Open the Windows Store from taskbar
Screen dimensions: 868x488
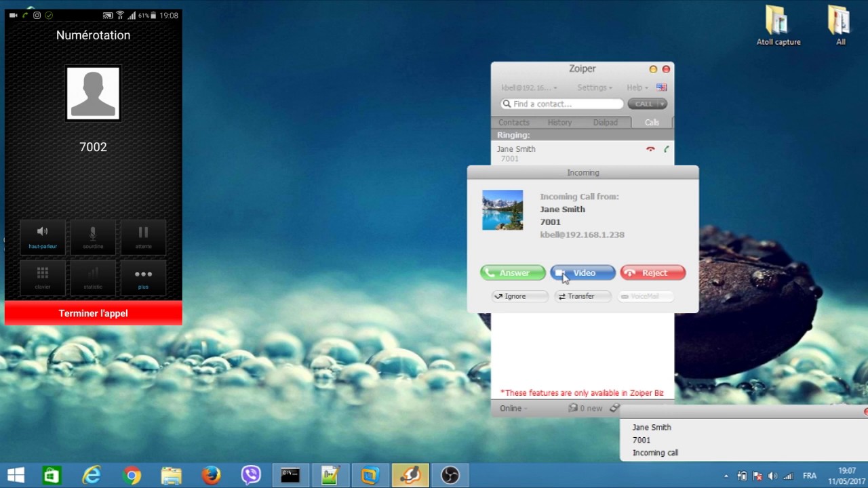(52, 475)
